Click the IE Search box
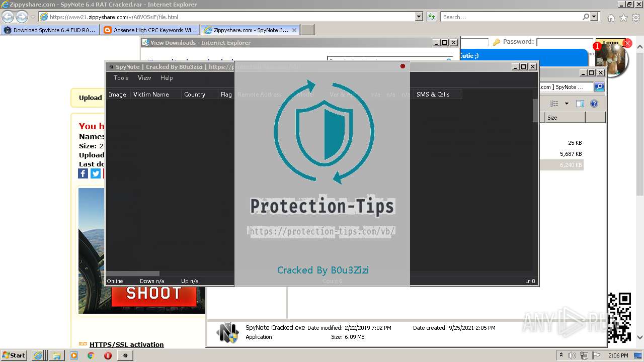 tap(511, 17)
